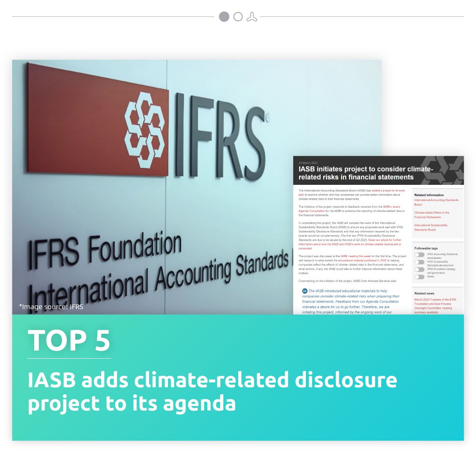Click the three-lobed trefoil icon at top
Viewport: 476px width, 453px height.
pos(252,16)
